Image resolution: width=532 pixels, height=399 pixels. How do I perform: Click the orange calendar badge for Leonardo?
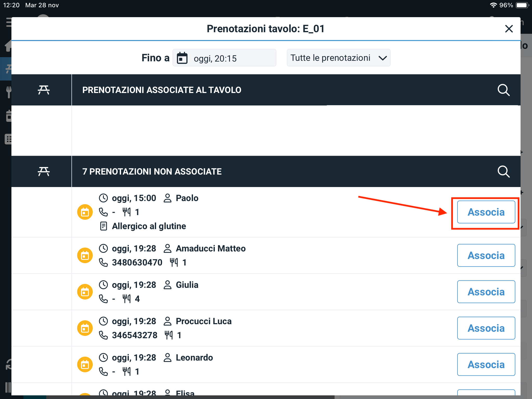tap(85, 365)
